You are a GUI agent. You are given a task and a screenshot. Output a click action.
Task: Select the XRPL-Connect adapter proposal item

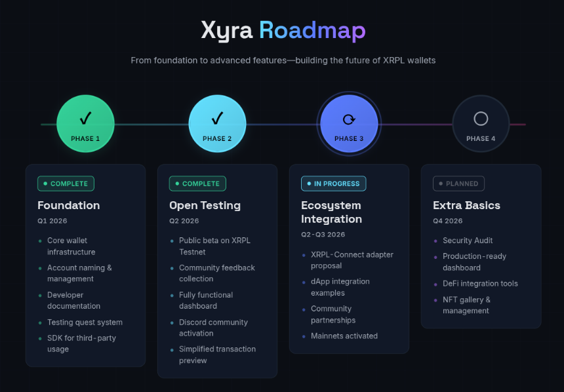[352, 260]
